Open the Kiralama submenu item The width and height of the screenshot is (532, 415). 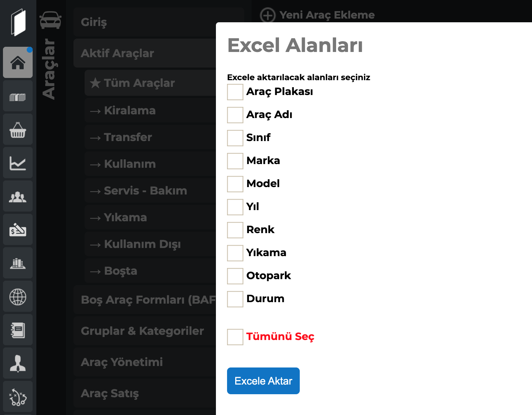150,110
